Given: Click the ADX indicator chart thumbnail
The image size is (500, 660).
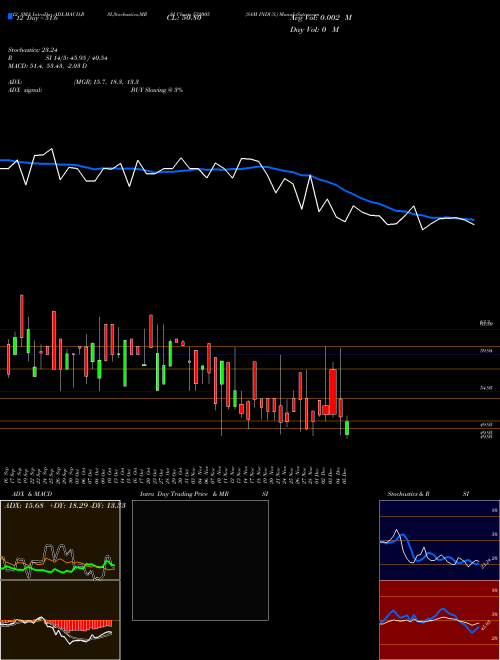Looking at the screenshot, I should pyautogui.click(x=60, y=540).
